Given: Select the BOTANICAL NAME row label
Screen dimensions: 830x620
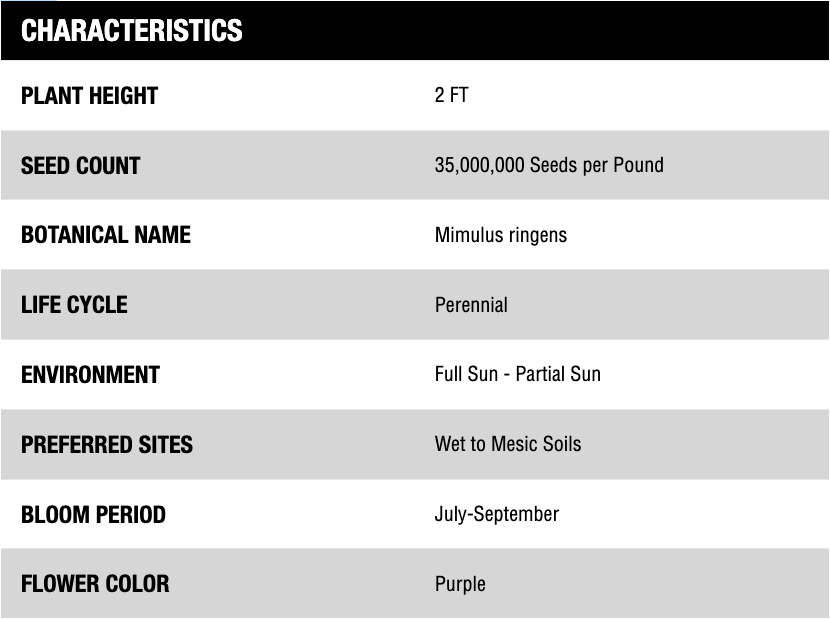Looking at the screenshot, I should click(x=105, y=235).
